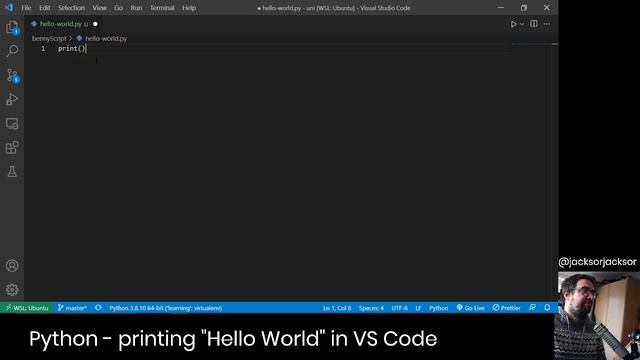
Task: Click line number 1 in gutter
Action: pyautogui.click(x=43, y=49)
